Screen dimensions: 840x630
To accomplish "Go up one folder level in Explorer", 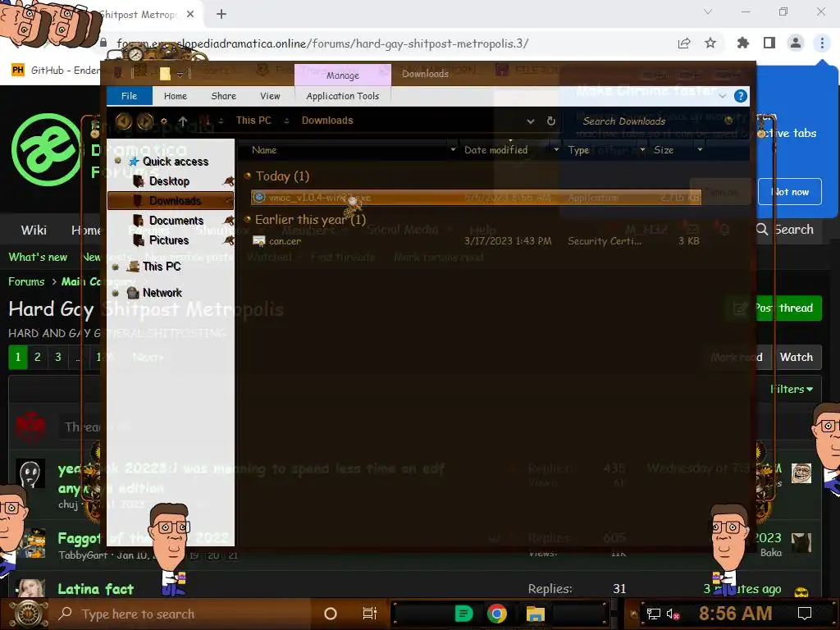I will [x=183, y=121].
